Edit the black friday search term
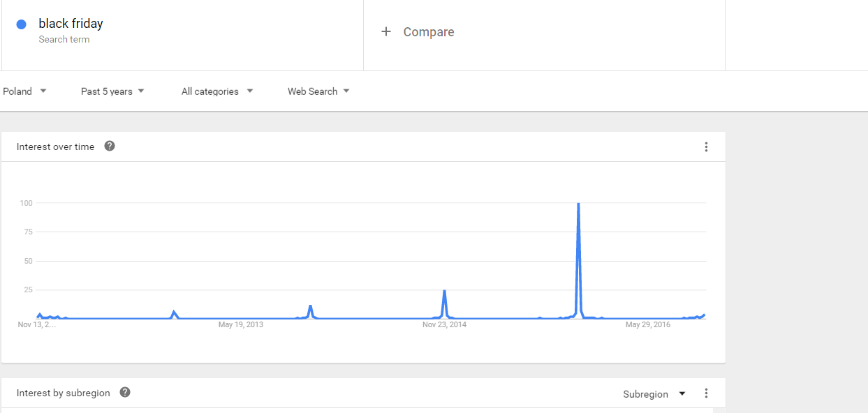The height and width of the screenshot is (413, 868). [71, 24]
